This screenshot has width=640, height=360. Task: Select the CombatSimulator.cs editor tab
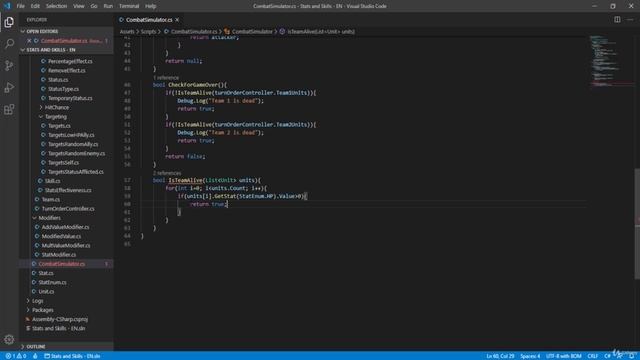[x=149, y=20]
